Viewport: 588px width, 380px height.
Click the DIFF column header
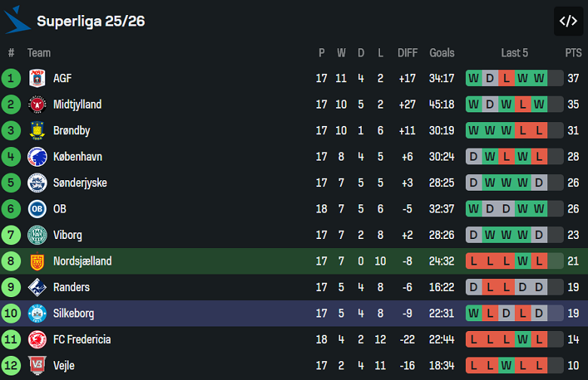407,53
